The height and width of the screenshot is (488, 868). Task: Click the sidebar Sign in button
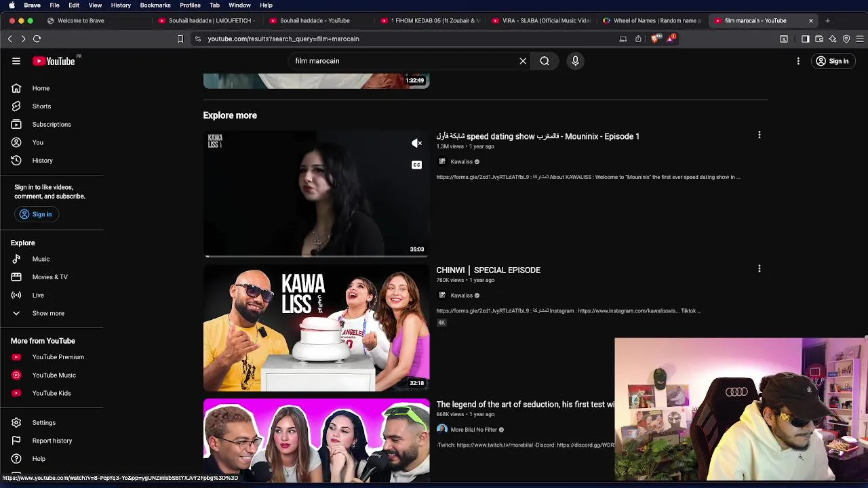pos(35,214)
